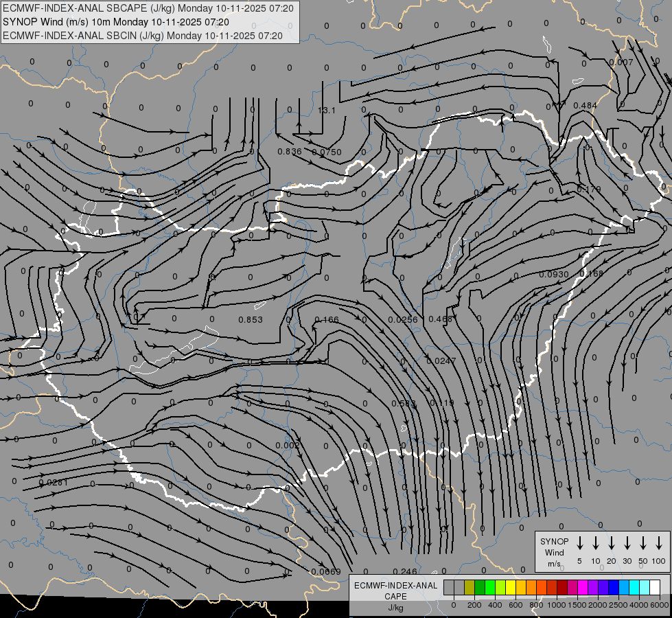
Task: Pick the pale cyan swatch right of 4000 tick
Action: (644, 587)
